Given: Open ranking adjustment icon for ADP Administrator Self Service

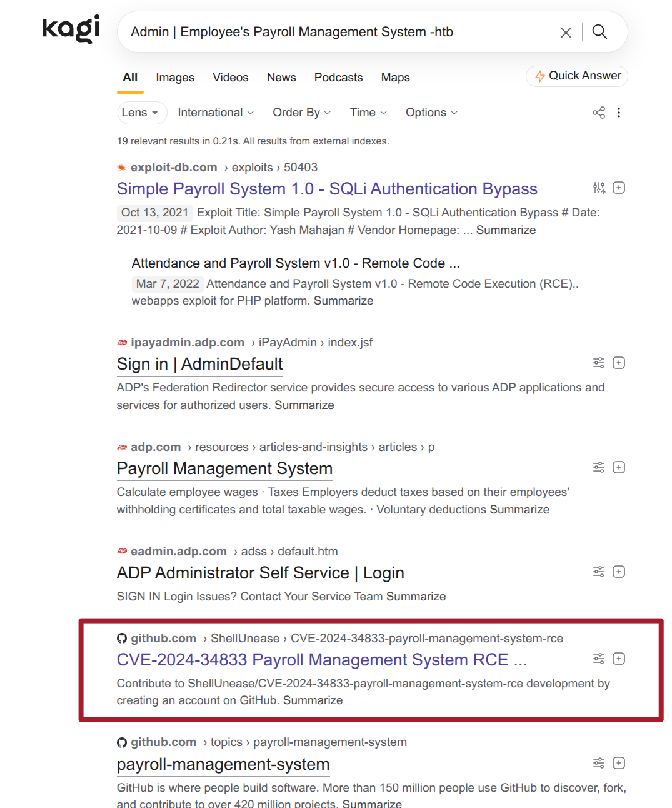Looking at the screenshot, I should point(599,572).
